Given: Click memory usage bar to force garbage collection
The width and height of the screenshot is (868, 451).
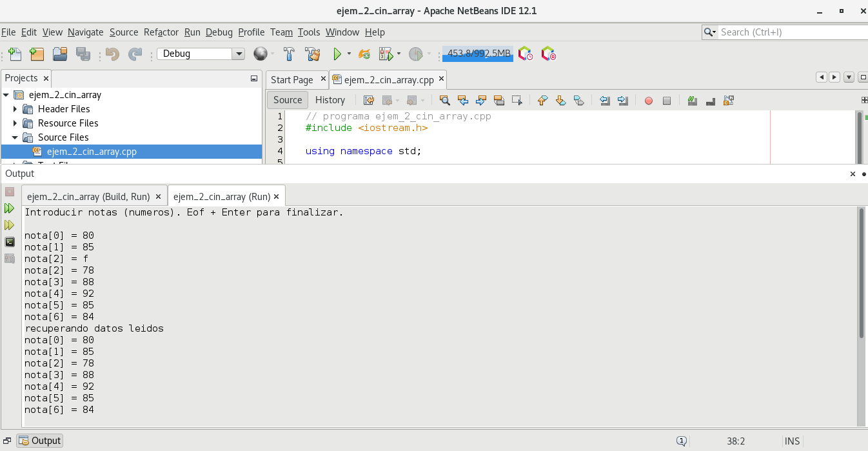Looking at the screenshot, I should coord(478,54).
